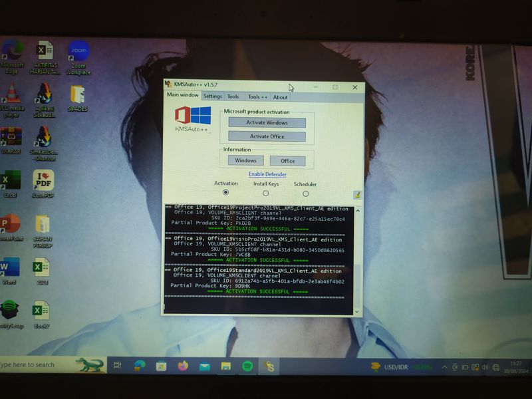The image size is (532, 399).
Task: Open Firefox from the taskbar
Action: click(x=183, y=366)
